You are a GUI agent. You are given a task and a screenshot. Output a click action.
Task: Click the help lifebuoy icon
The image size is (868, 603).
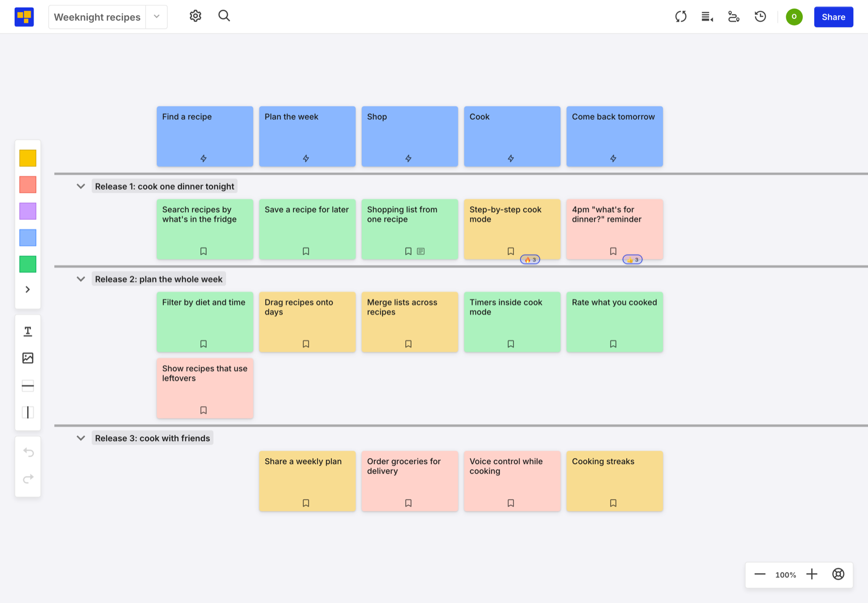coord(838,574)
